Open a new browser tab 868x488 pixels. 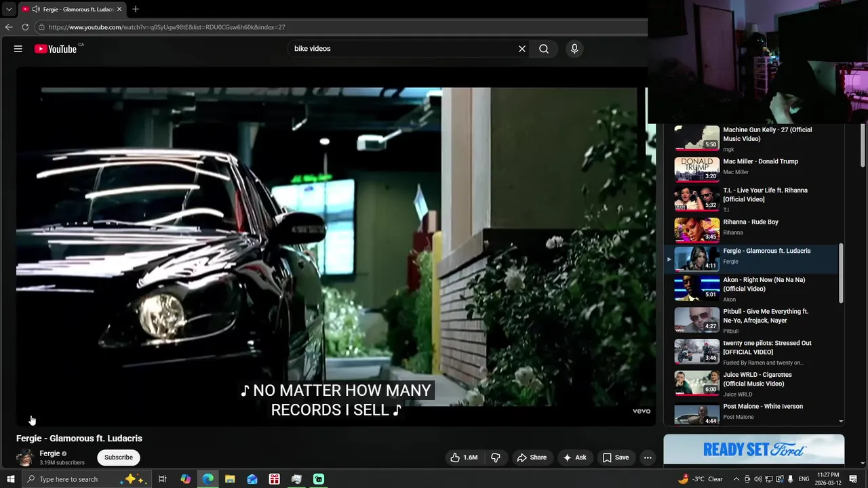[x=136, y=9]
